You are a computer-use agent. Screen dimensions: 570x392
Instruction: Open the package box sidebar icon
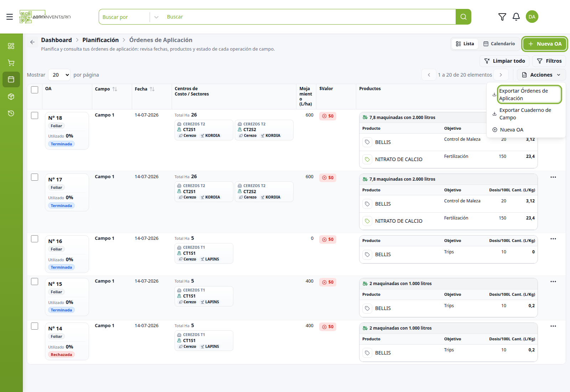pos(11,97)
